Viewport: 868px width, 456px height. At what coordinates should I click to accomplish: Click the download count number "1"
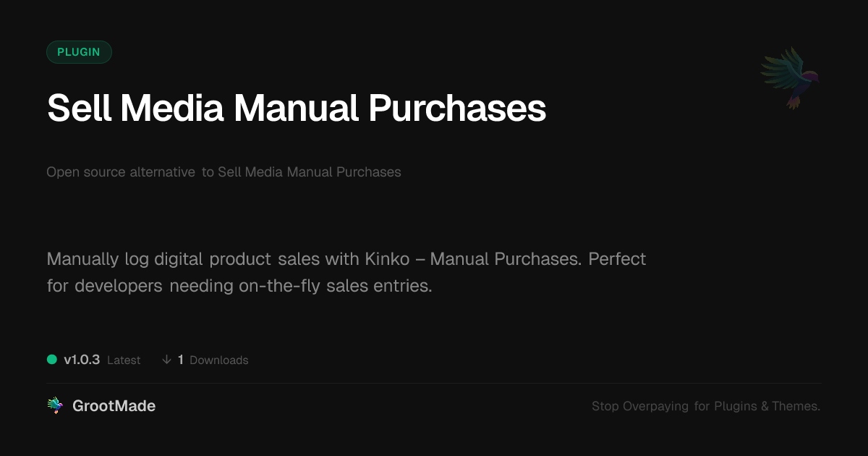pyautogui.click(x=181, y=360)
